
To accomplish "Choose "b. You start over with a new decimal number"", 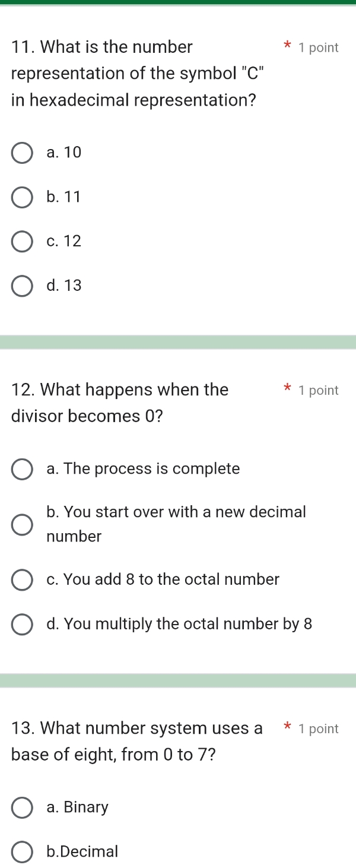I will pyautogui.click(x=22, y=524).
